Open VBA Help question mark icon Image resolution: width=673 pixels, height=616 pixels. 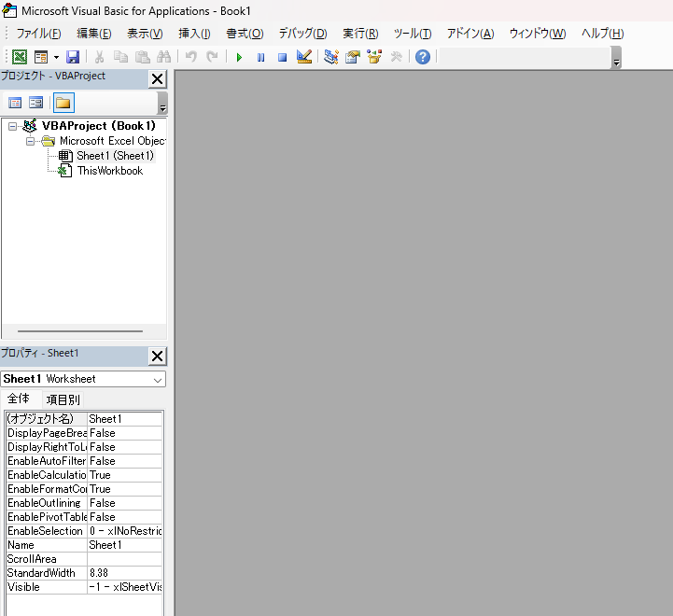pos(423,57)
